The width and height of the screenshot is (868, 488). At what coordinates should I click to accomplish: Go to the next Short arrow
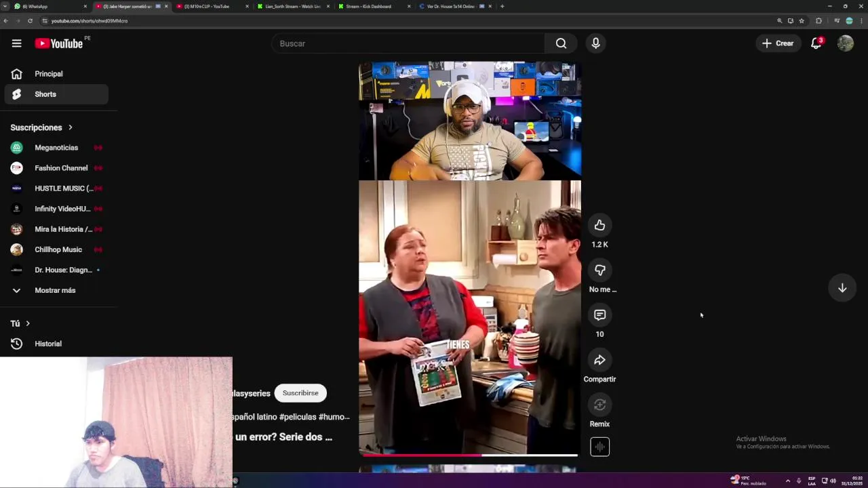[842, 288]
